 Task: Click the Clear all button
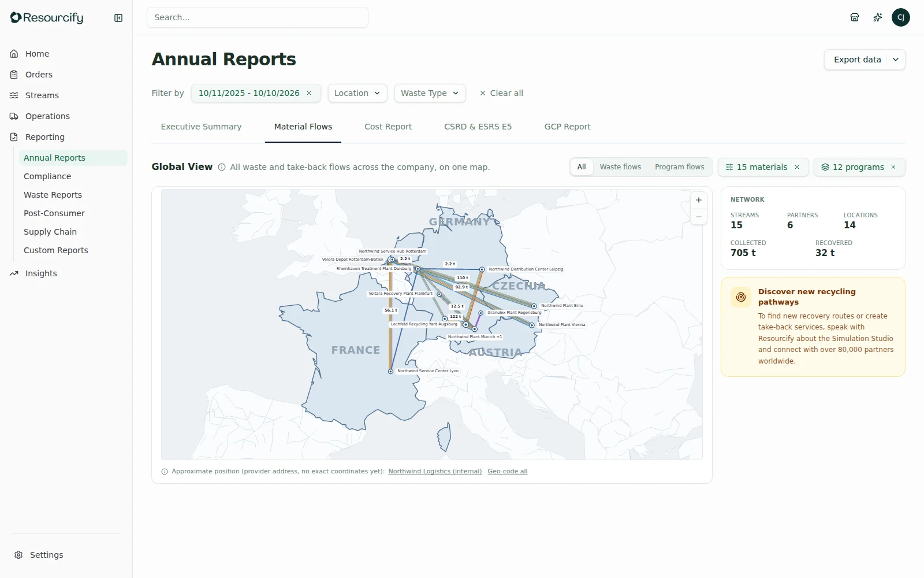501,93
